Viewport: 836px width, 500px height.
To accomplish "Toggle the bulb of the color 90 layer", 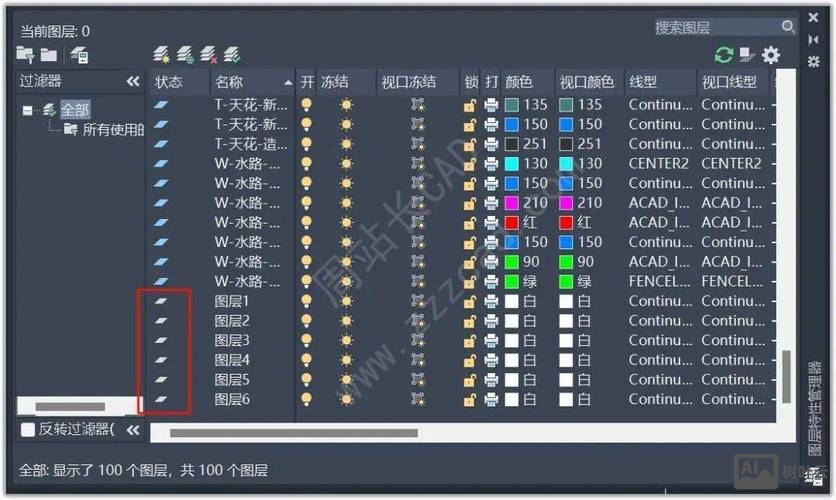I will 307,262.
